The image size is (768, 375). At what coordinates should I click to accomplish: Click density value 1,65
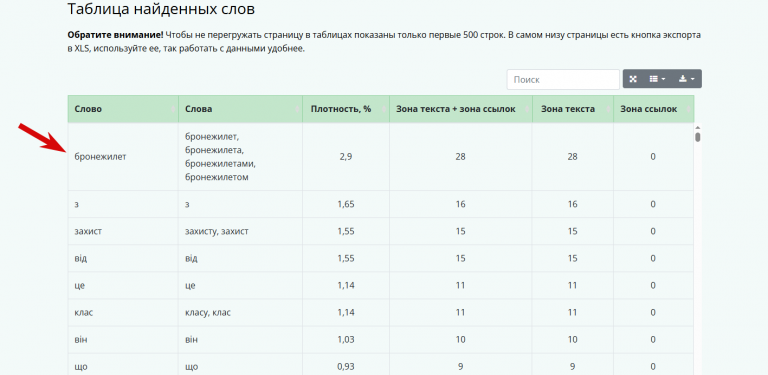point(346,204)
